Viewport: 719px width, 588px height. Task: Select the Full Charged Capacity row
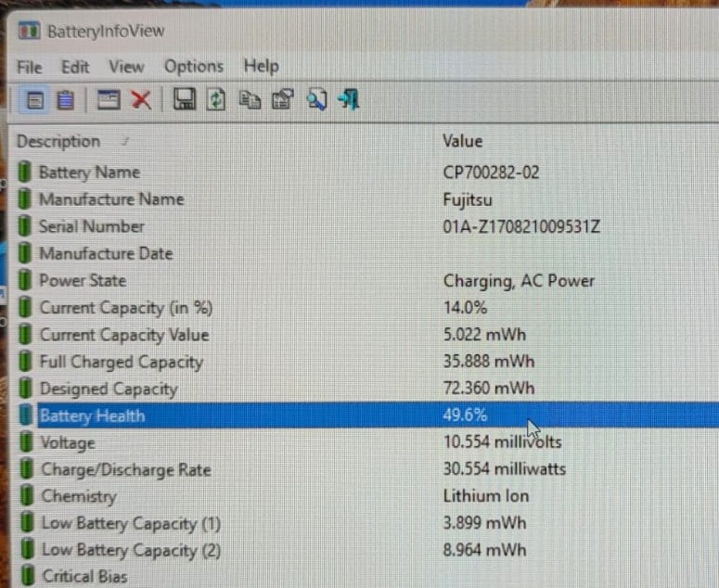pos(365,362)
